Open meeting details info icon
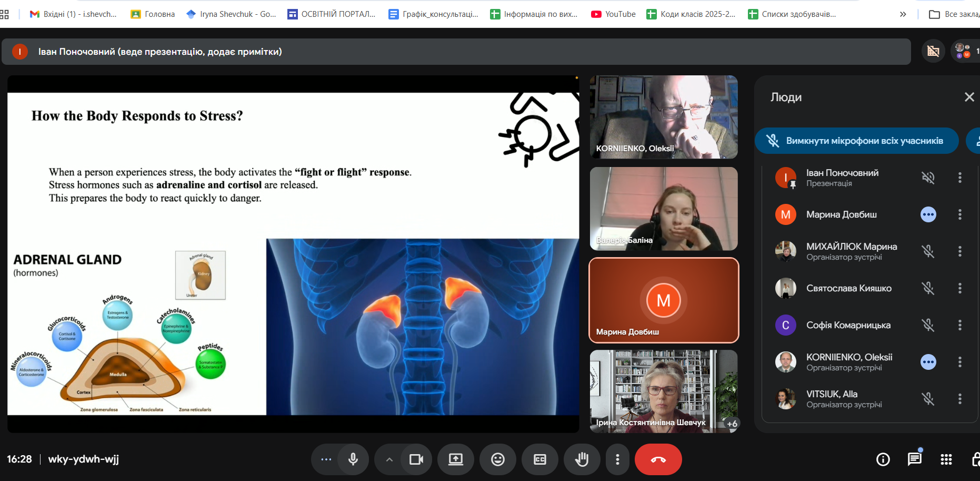 click(883, 459)
